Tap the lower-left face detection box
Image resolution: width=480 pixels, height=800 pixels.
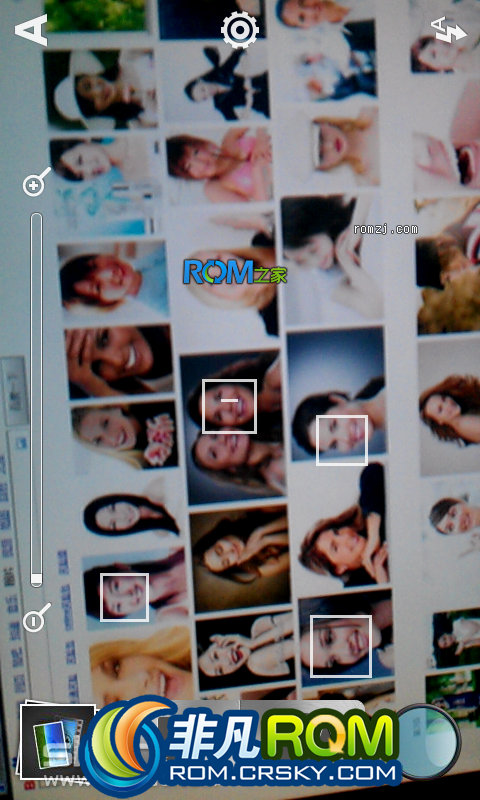[124, 597]
